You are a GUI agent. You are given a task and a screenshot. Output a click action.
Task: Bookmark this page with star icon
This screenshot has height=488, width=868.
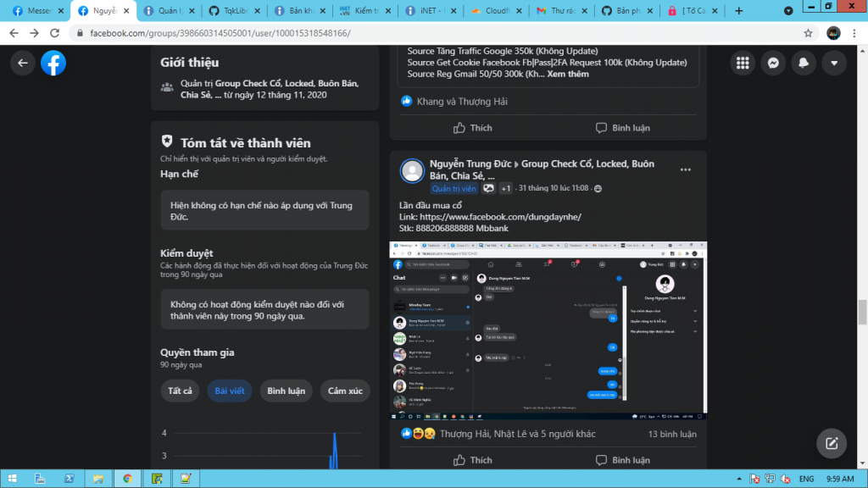808,33
